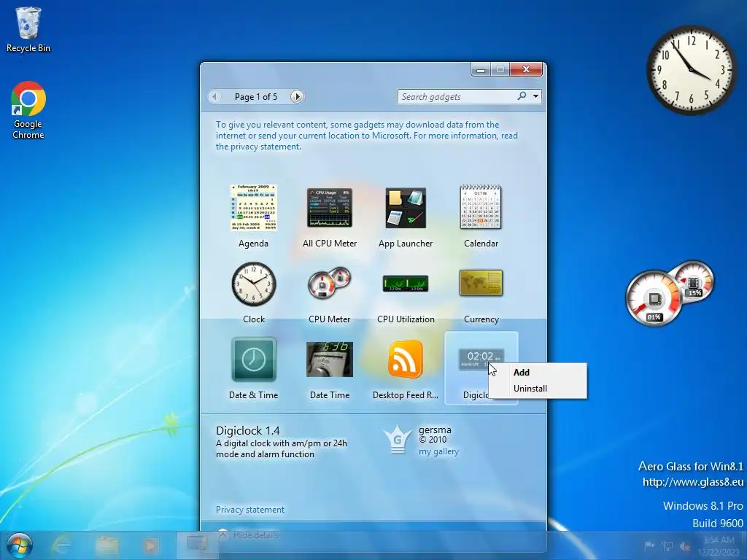
Task: Click the CPU meter gadget on the desktop
Action: (670, 293)
